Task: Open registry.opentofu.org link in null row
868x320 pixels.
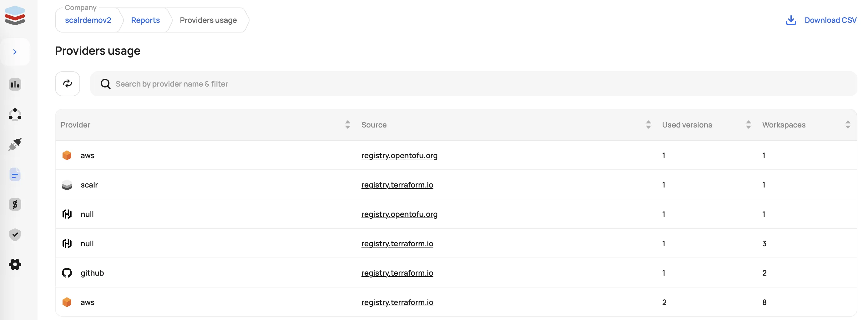Action: [399, 214]
